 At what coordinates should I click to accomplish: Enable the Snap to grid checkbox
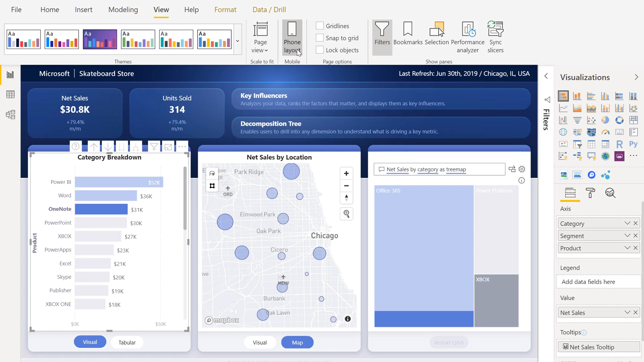tap(320, 38)
